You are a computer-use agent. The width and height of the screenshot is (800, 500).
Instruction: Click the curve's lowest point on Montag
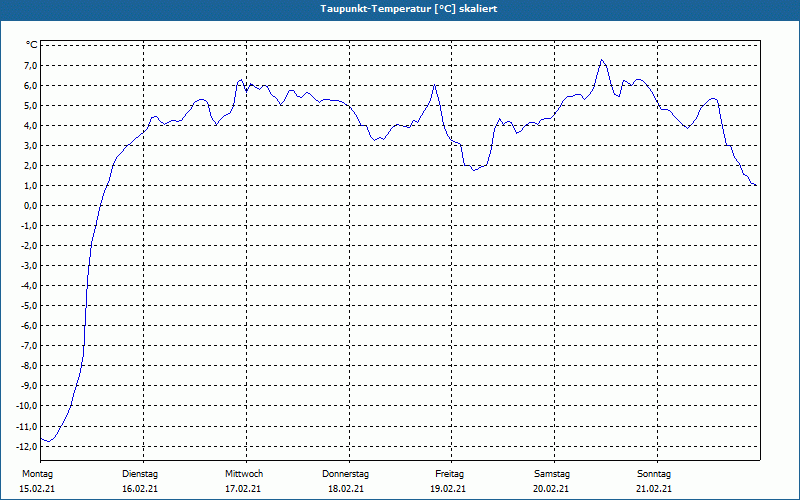click(48, 441)
